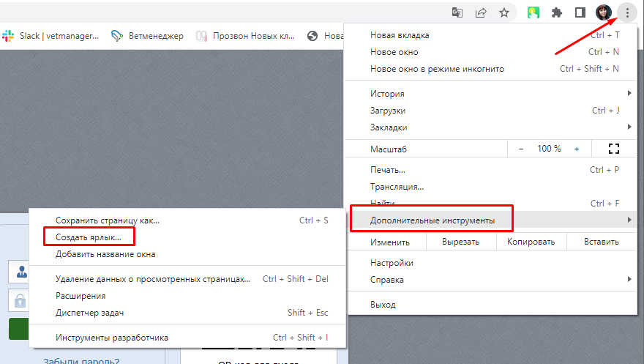Decrease zoom with the minus button
Image resolution: width=644 pixels, height=364 pixels.
tap(521, 149)
